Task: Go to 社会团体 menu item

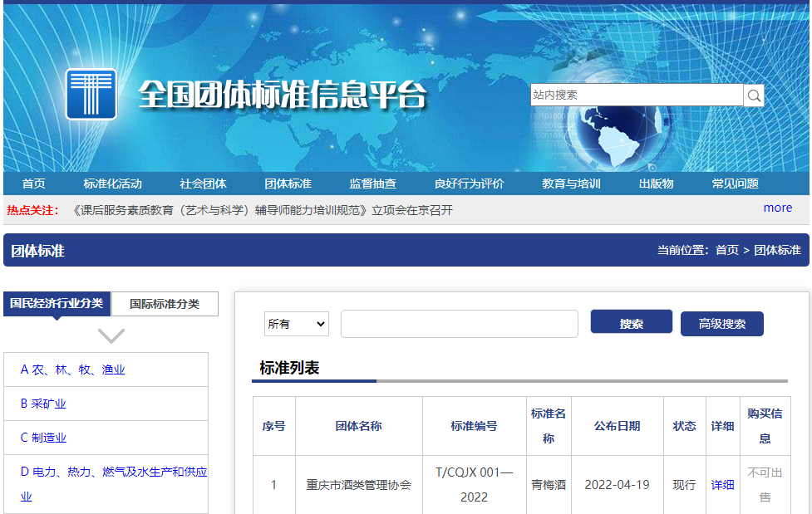Action: (203, 184)
